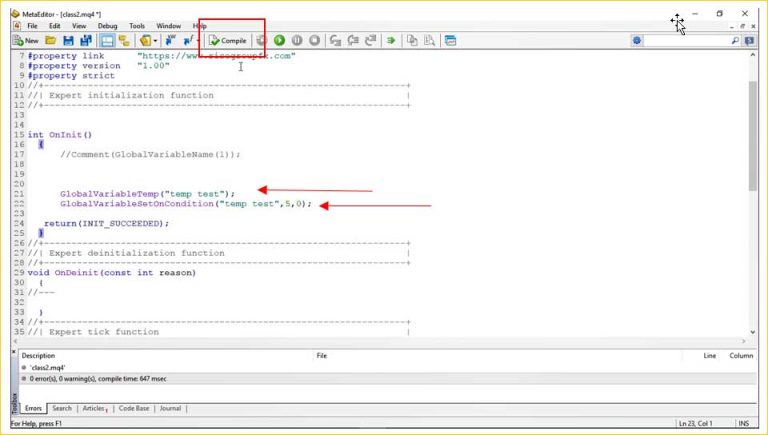
Task: Open the Help menu
Action: [x=199, y=26]
